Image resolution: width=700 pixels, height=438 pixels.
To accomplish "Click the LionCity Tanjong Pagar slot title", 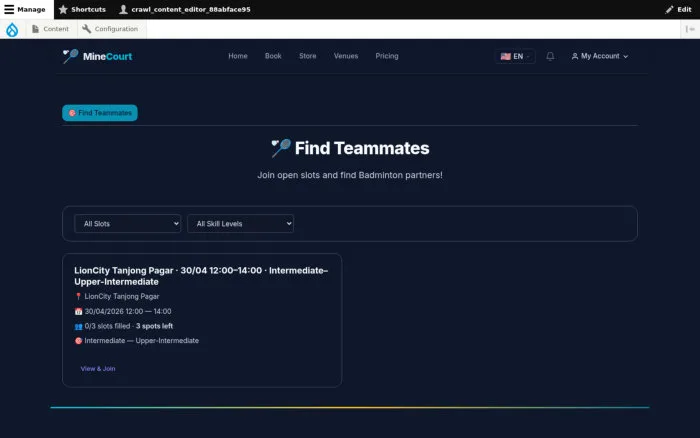I will pyautogui.click(x=201, y=276).
